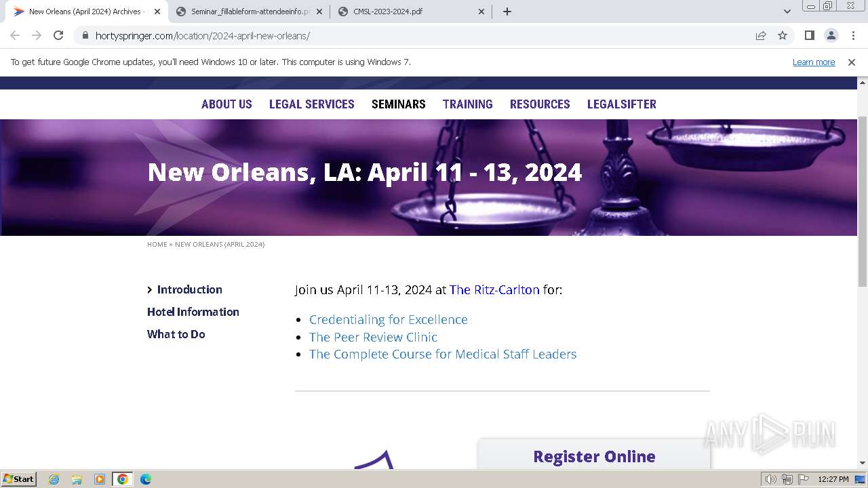
Task: Open the tab search dropdown arrow
Action: [787, 12]
